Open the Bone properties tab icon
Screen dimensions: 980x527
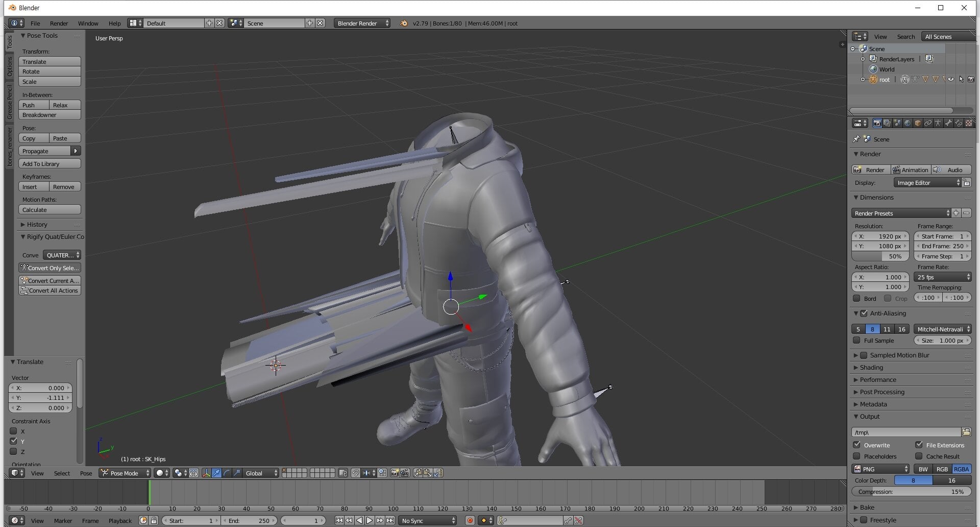[x=948, y=123]
